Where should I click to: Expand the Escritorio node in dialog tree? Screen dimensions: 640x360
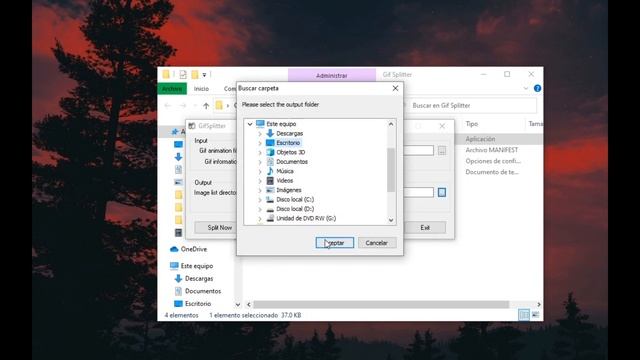coord(260,143)
